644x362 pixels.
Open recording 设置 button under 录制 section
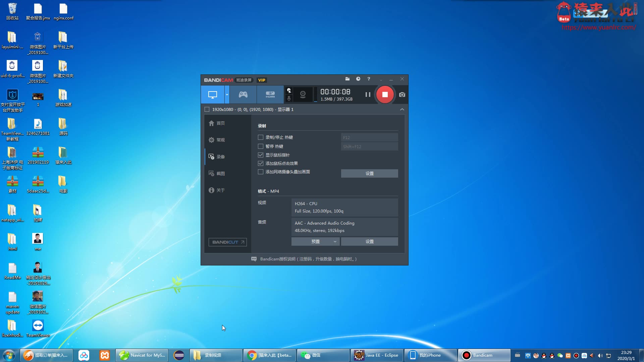(x=369, y=173)
